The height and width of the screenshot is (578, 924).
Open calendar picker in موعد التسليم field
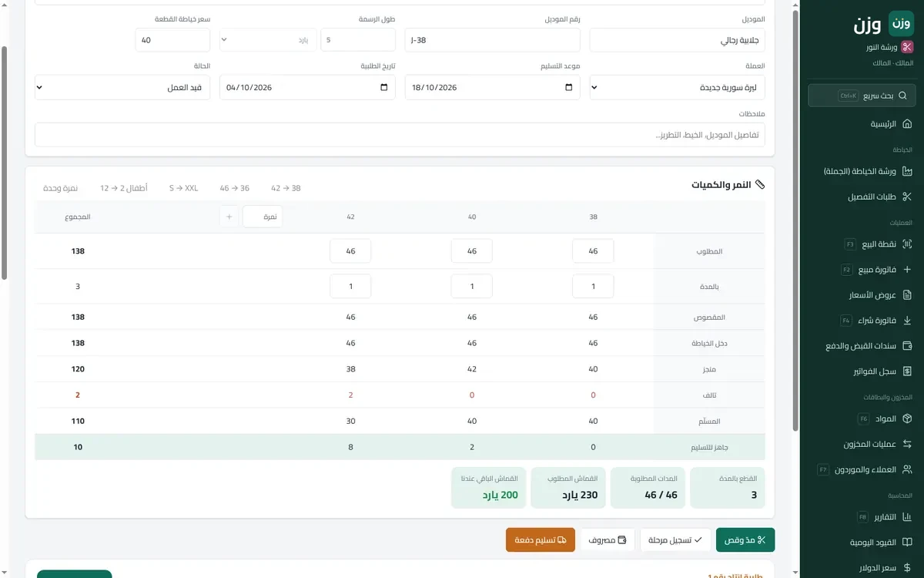pos(569,88)
